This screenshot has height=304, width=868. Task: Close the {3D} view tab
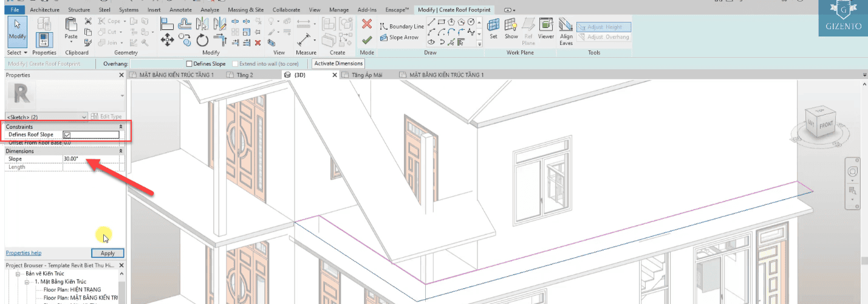333,75
